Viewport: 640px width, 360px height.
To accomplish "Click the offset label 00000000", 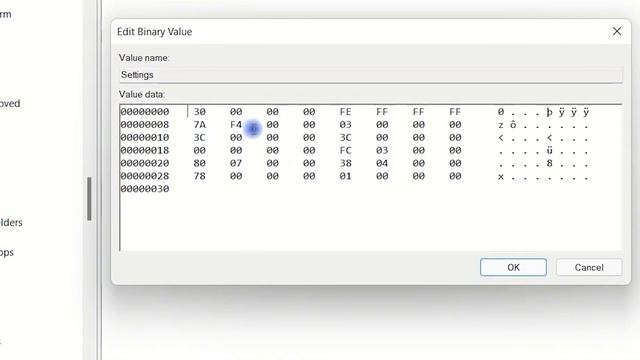I will click(x=144, y=112).
